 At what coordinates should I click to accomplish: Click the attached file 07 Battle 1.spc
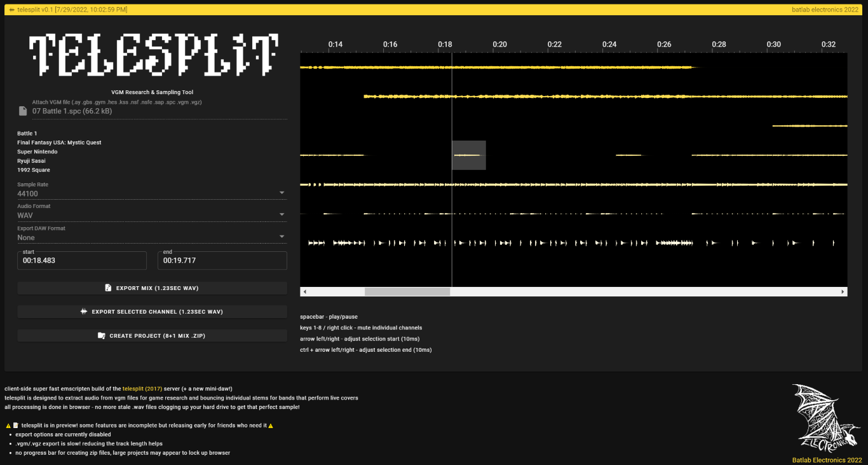coord(72,111)
